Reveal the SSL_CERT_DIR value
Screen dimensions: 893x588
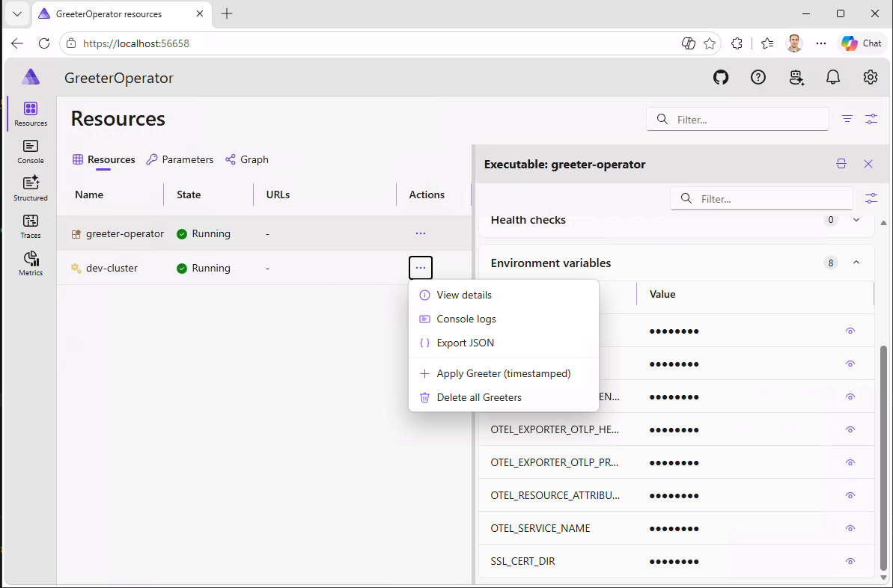[850, 561]
